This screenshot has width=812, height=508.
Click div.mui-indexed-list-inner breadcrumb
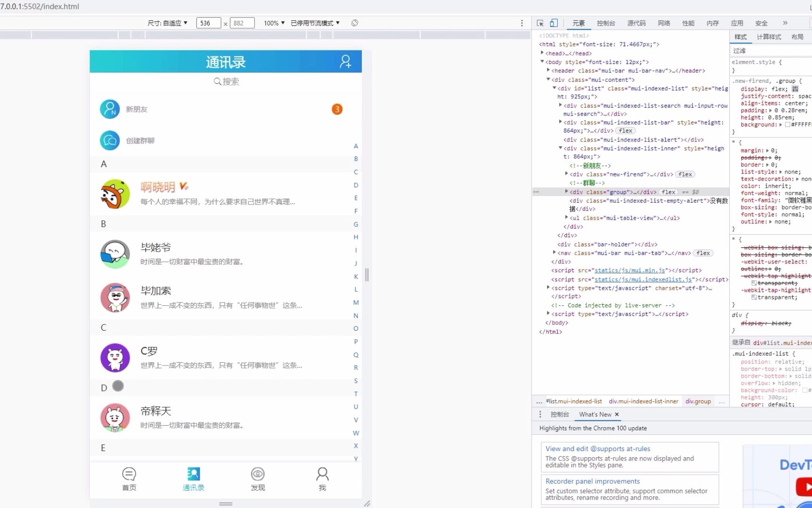point(644,401)
